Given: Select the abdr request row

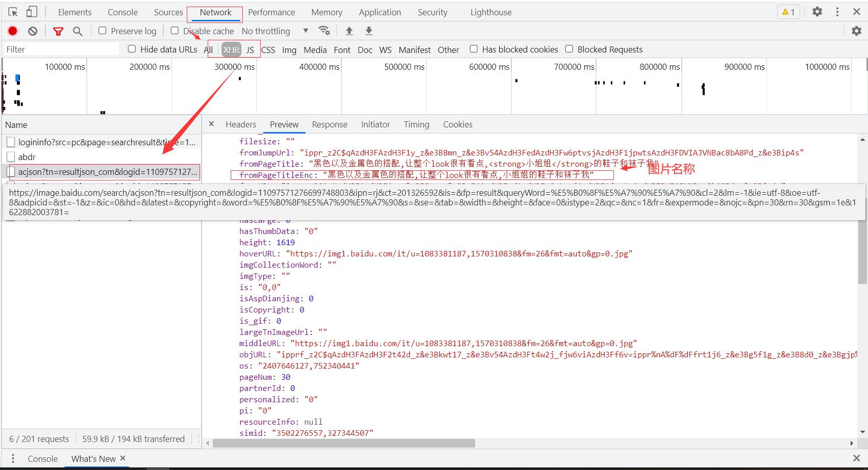Looking at the screenshot, I should coord(102,157).
